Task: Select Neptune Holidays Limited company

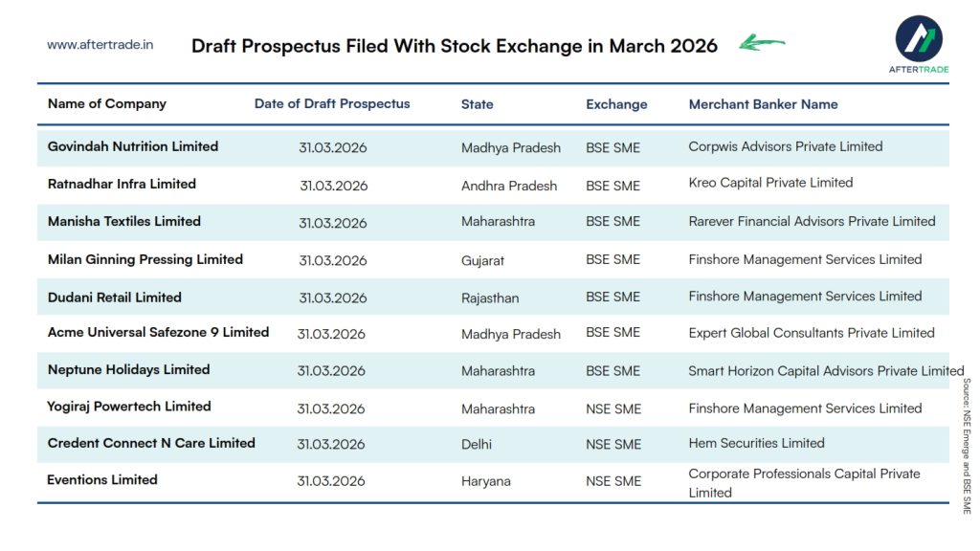Action: click(x=128, y=369)
